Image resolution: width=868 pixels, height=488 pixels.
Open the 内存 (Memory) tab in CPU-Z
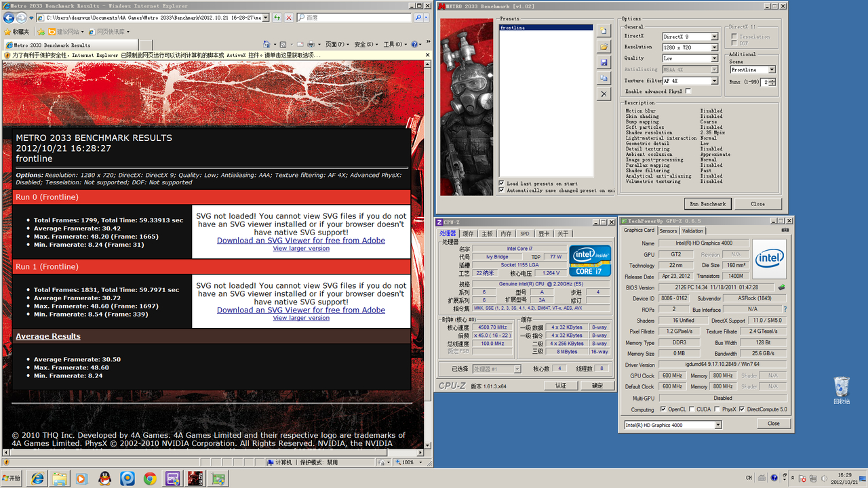[x=506, y=233]
